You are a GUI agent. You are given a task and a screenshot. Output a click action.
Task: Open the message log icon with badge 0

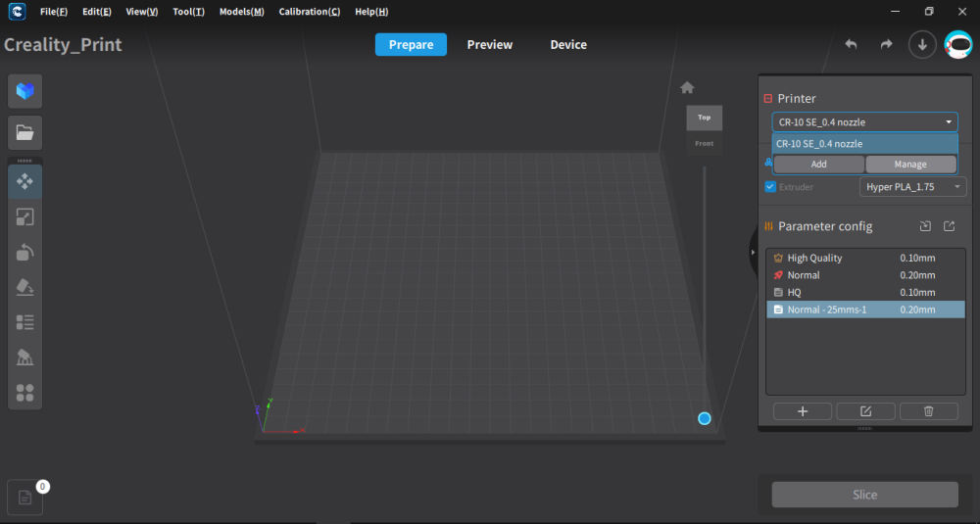click(25, 498)
